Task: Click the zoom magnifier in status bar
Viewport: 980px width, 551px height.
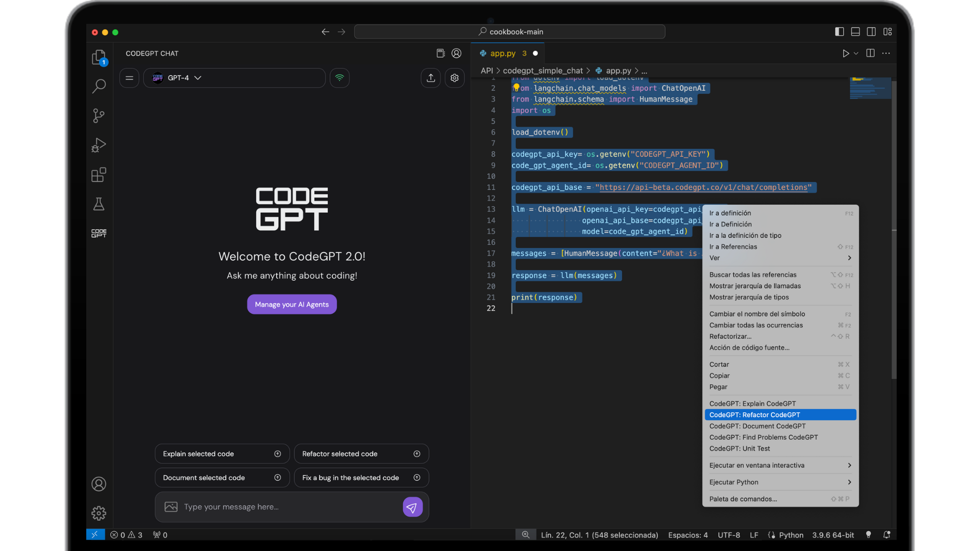Action: pos(525,535)
